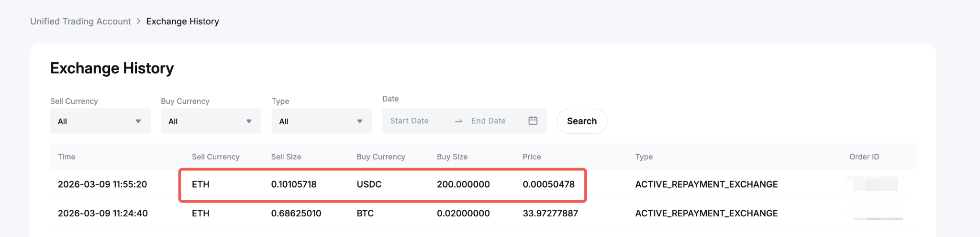Click the Type column header

644,157
